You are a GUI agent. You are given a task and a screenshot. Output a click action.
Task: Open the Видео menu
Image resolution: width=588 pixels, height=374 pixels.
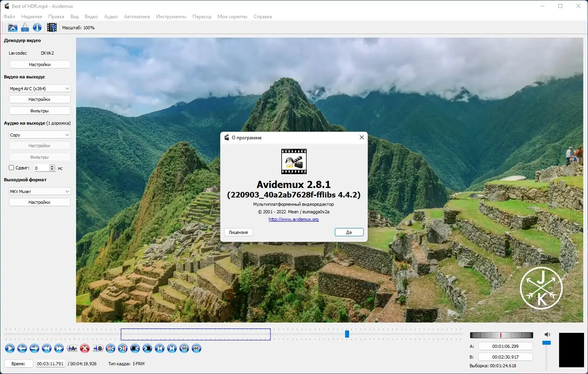[x=91, y=16]
